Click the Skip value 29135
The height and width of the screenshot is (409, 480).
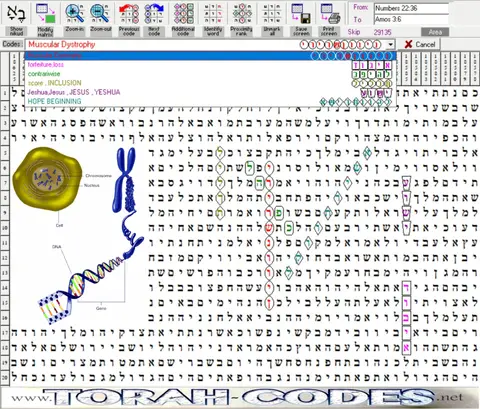(x=382, y=32)
